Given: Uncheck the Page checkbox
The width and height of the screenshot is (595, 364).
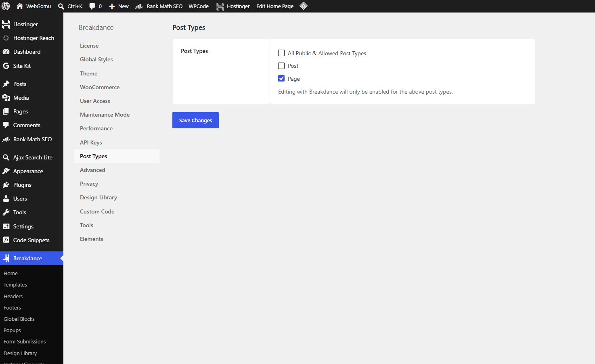Looking at the screenshot, I should point(281,78).
